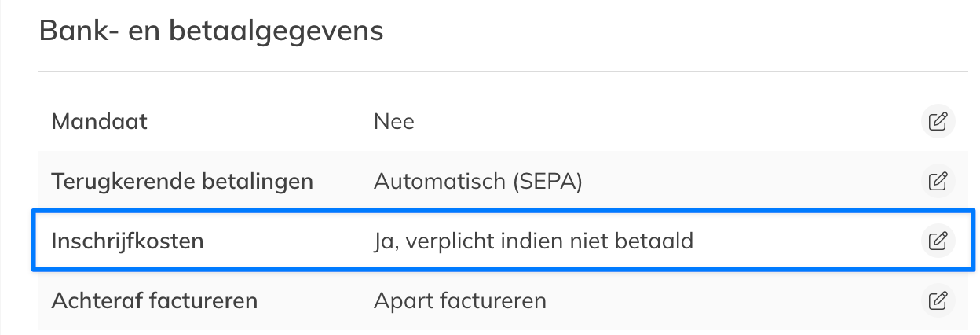Click empty area right of "Automatisch (SEPA)"

click(746, 182)
